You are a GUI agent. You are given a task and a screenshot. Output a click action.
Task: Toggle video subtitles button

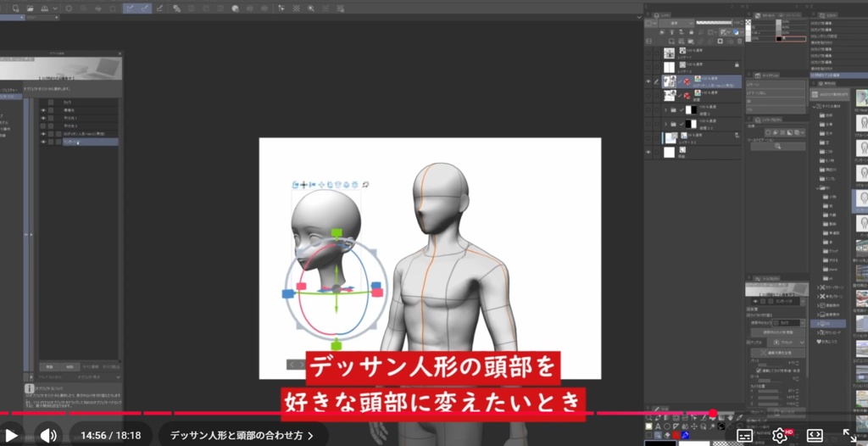tap(745, 436)
